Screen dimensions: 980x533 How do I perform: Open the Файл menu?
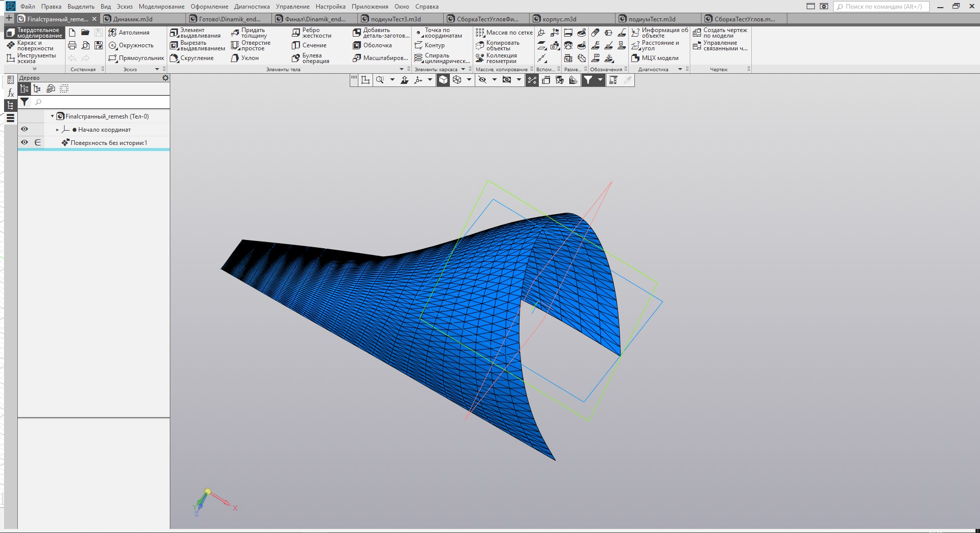tap(27, 7)
